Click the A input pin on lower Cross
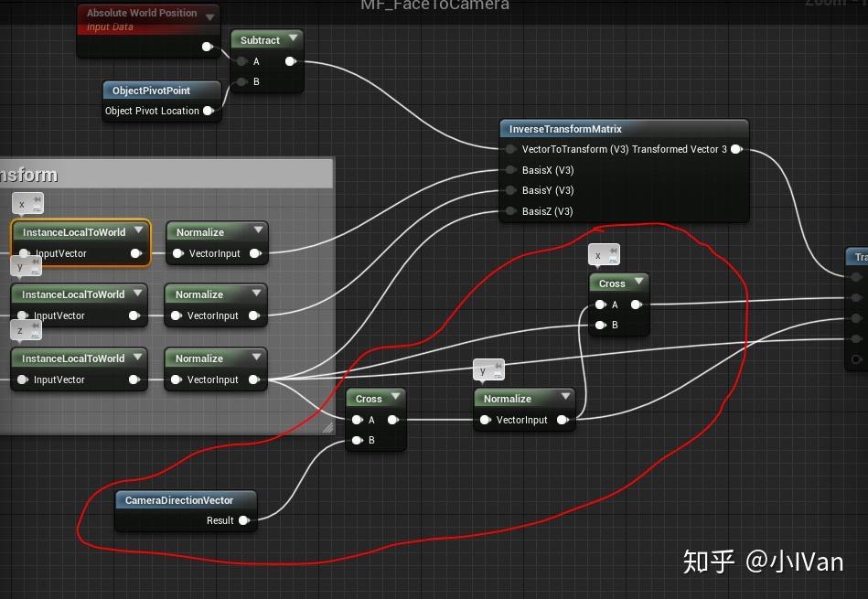 357,419
